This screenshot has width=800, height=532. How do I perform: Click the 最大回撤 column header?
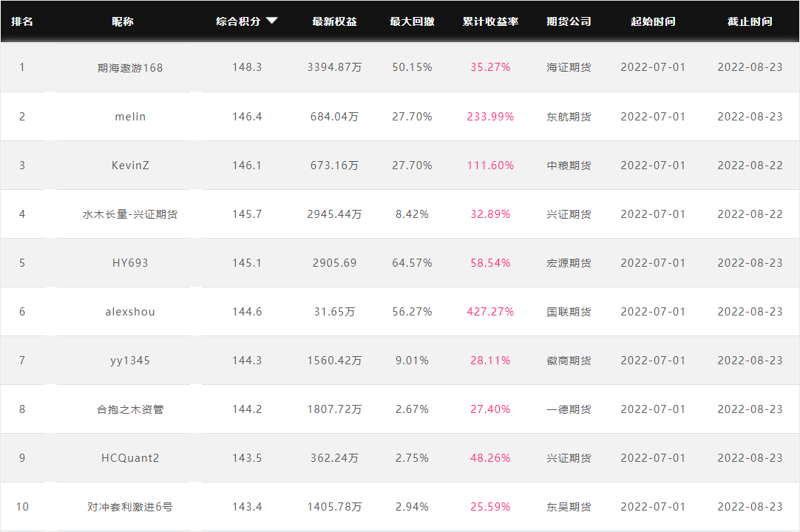pos(413,21)
